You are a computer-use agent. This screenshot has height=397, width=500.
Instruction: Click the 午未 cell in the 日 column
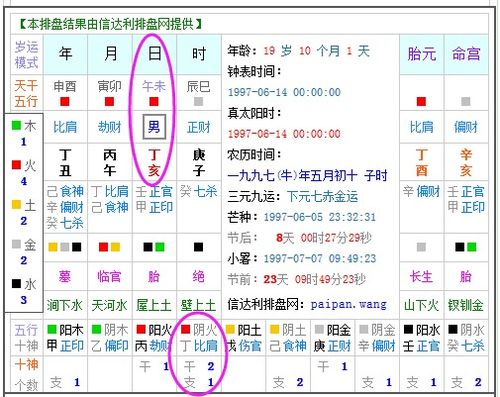pyautogui.click(x=154, y=86)
